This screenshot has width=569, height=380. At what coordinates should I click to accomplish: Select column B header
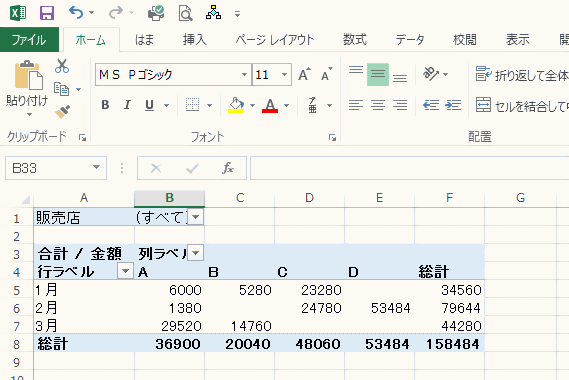pos(169,198)
